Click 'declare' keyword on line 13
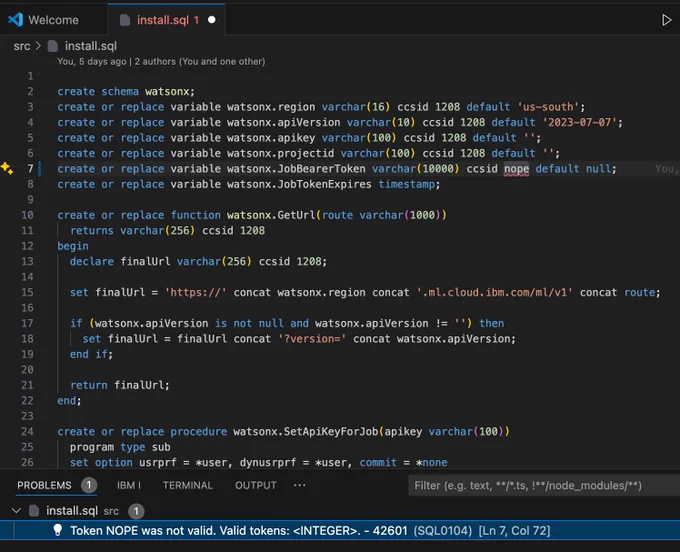 click(x=92, y=261)
